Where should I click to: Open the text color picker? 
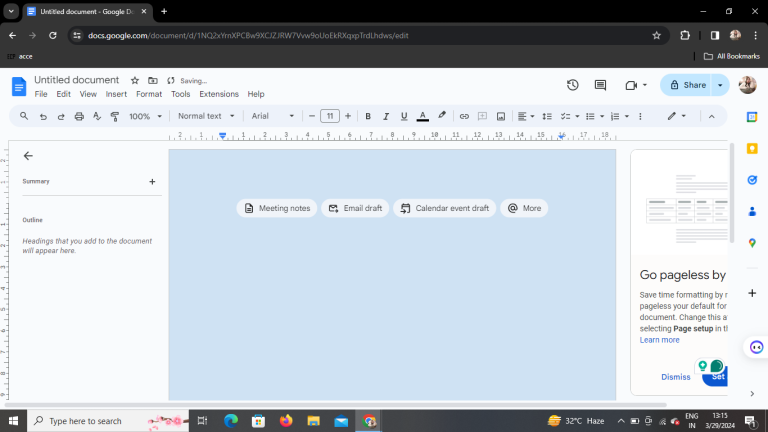coord(422,117)
